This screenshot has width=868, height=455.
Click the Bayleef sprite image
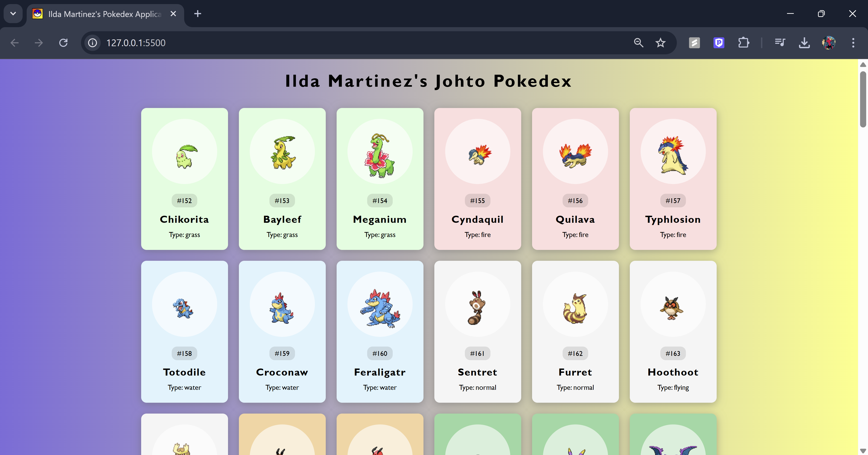[283, 152]
